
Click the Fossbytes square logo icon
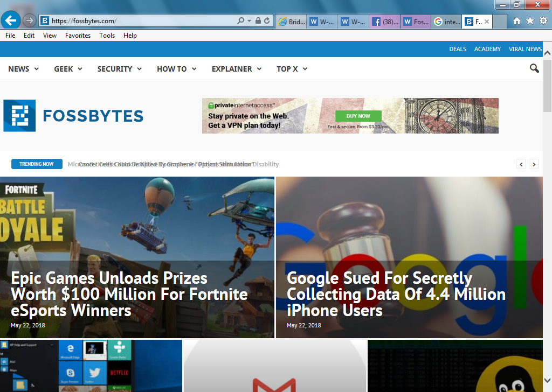(x=19, y=116)
